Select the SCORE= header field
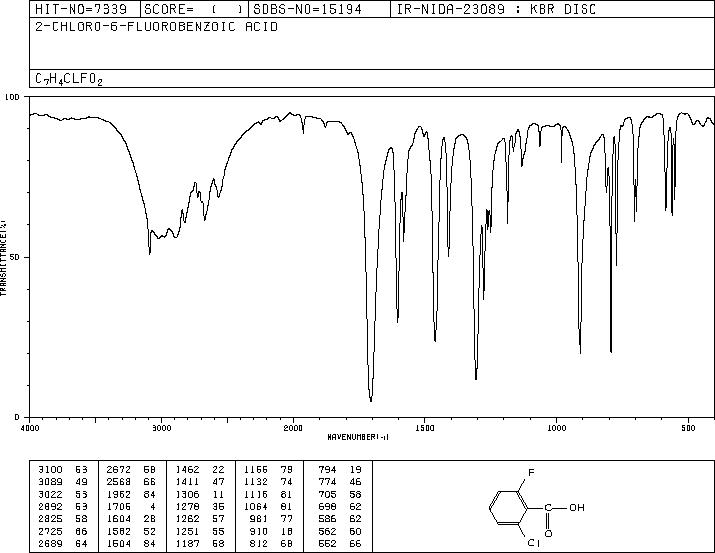The width and height of the screenshot is (715, 553). click(193, 9)
